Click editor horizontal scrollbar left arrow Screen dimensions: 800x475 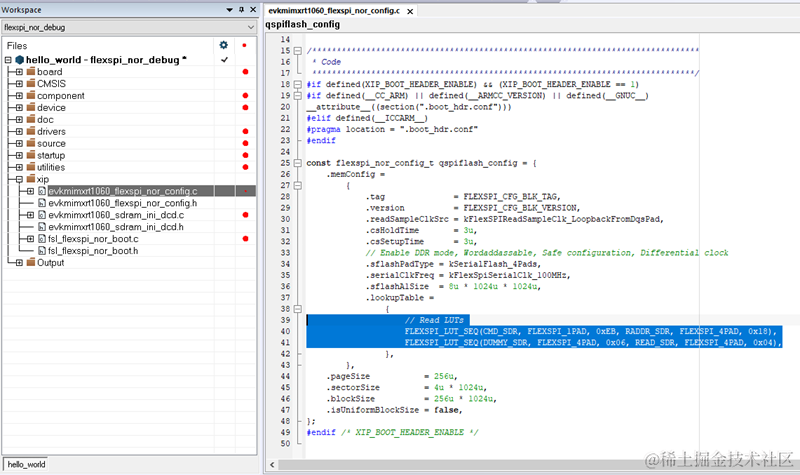pyautogui.click(x=272, y=464)
